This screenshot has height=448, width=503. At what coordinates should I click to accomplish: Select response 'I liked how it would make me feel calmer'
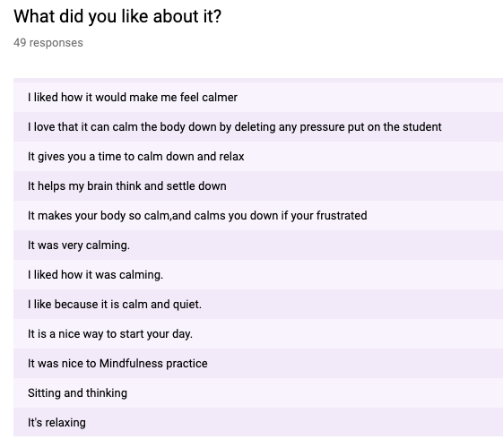click(258, 97)
